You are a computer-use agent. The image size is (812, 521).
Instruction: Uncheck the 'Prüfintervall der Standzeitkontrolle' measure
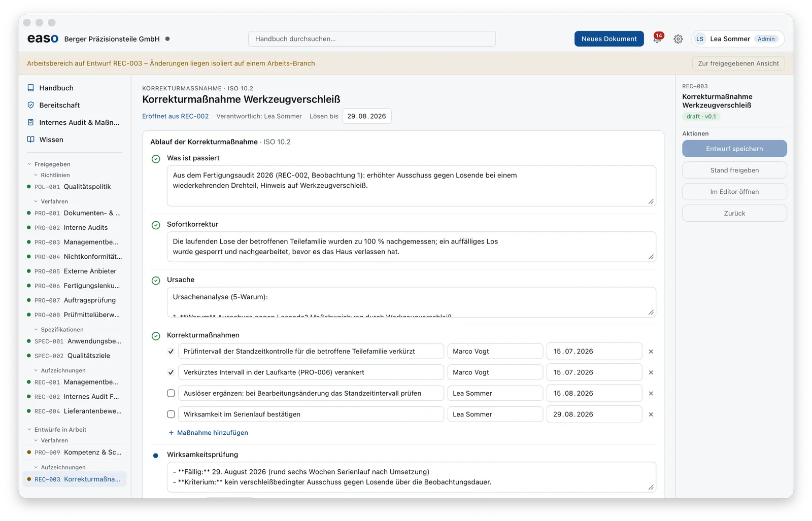(x=171, y=352)
